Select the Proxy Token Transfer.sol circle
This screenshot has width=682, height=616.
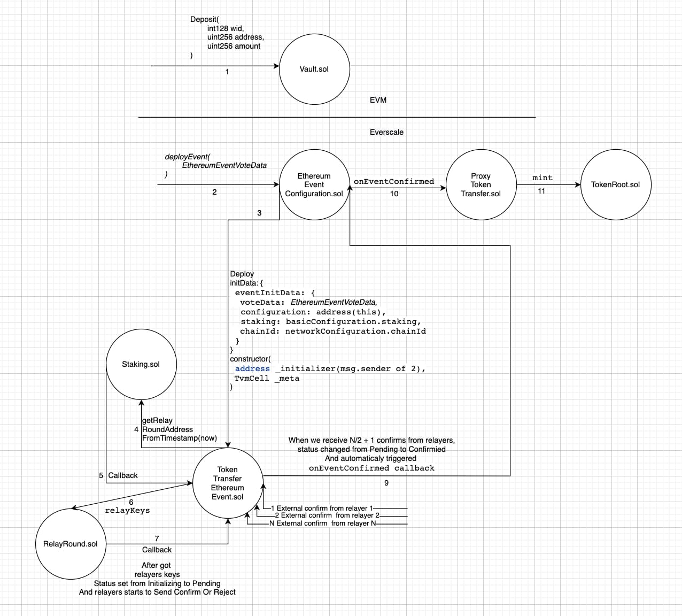tap(480, 184)
